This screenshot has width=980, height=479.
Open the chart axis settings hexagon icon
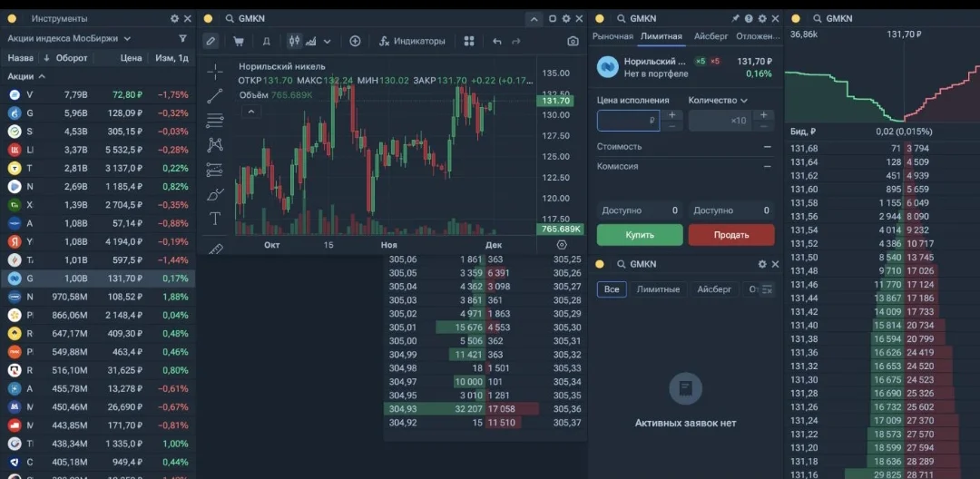tap(562, 245)
